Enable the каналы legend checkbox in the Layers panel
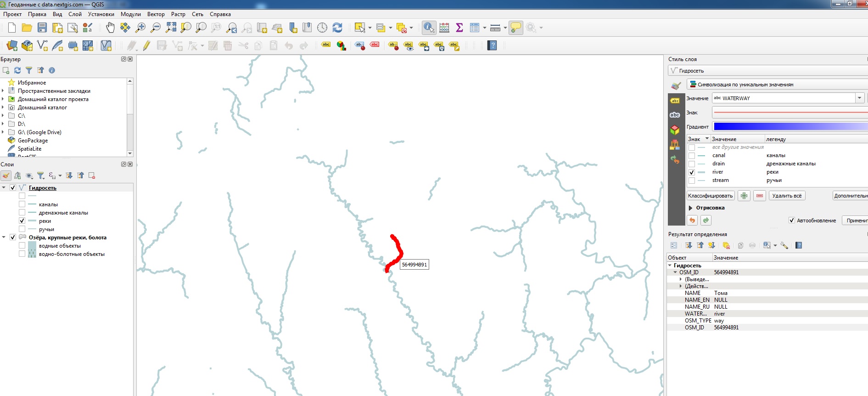This screenshot has width=868, height=396. click(22, 204)
